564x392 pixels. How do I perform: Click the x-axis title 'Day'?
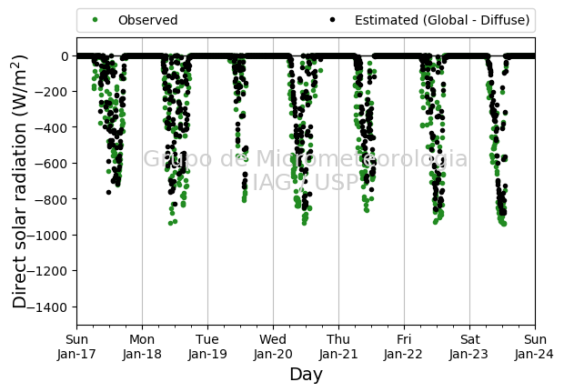[x=306, y=375]
